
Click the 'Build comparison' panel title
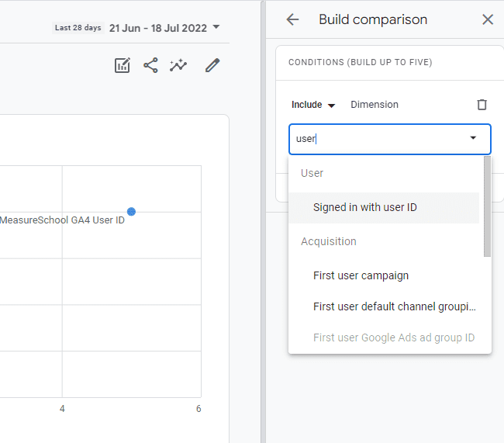click(373, 19)
